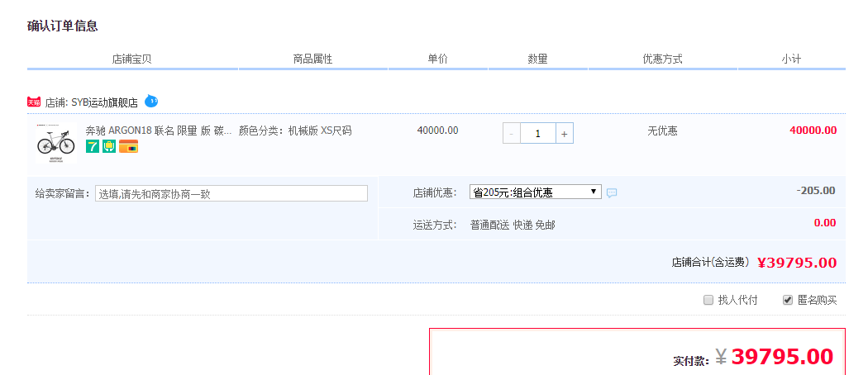The height and width of the screenshot is (375, 868).
Task: Click the 给卖家留言 label
Action: coord(63,193)
